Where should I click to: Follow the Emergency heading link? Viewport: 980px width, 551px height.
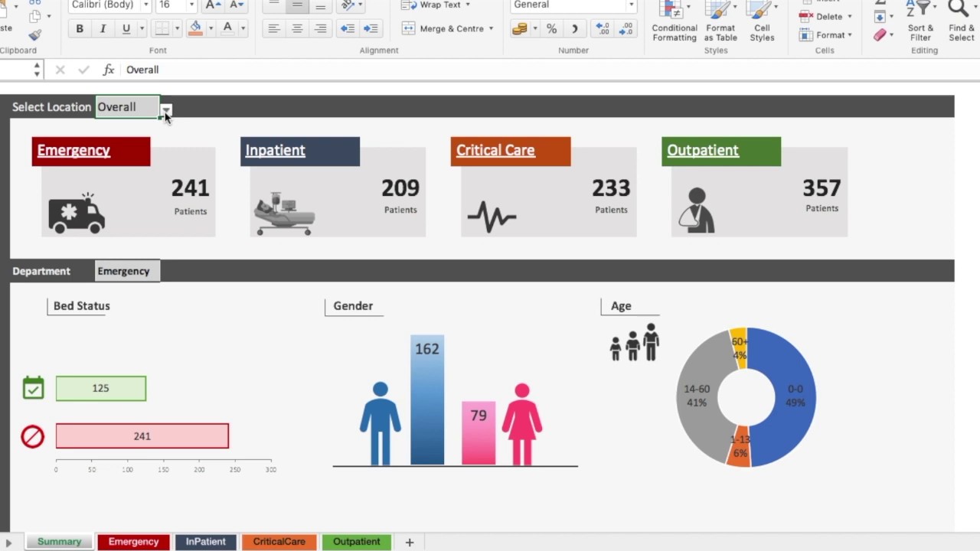73,151
